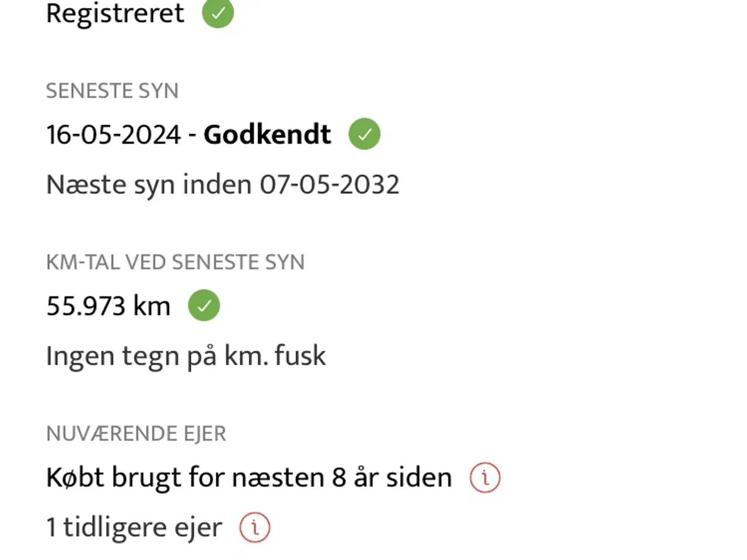Select the bold Godkendt label
This screenshot has width=747, height=560.
pos(267,135)
